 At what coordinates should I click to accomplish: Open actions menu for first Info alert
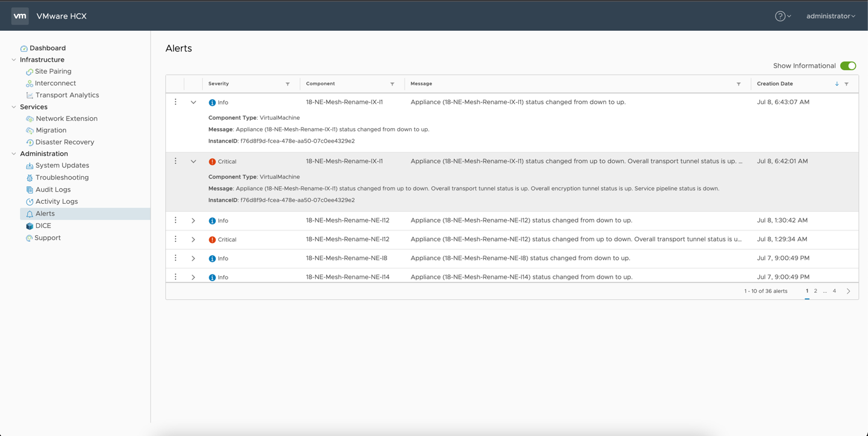(x=176, y=102)
